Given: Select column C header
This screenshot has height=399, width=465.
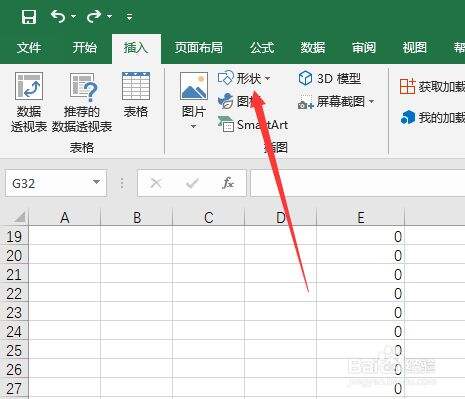Looking at the screenshot, I should (209, 217).
